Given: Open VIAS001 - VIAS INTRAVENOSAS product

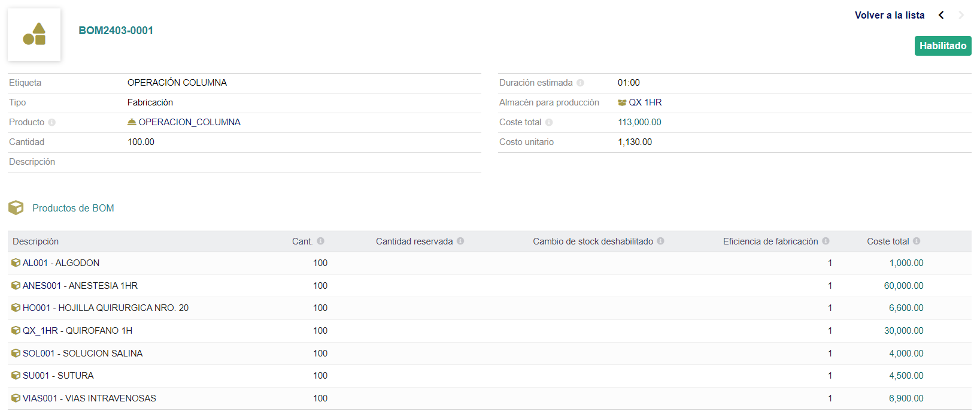Looking at the screenshot, I should click(x=89, y=398).
